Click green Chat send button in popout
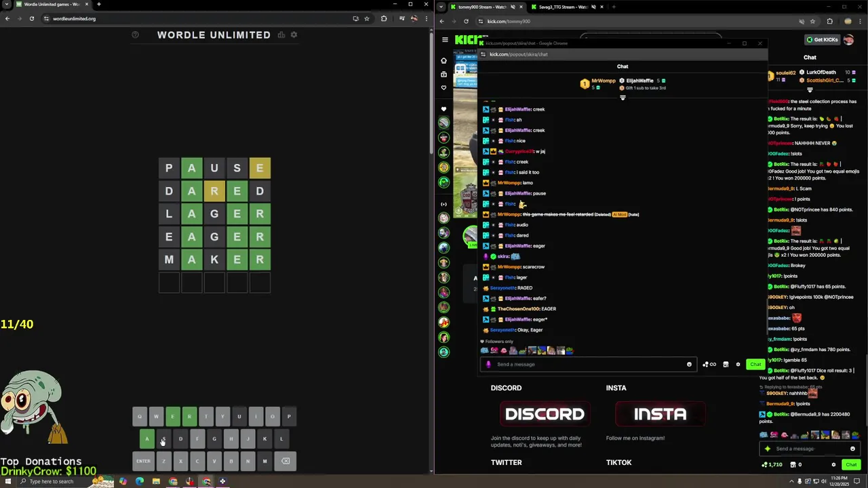Viewport: 868px width, 488px height. point(755,364)
